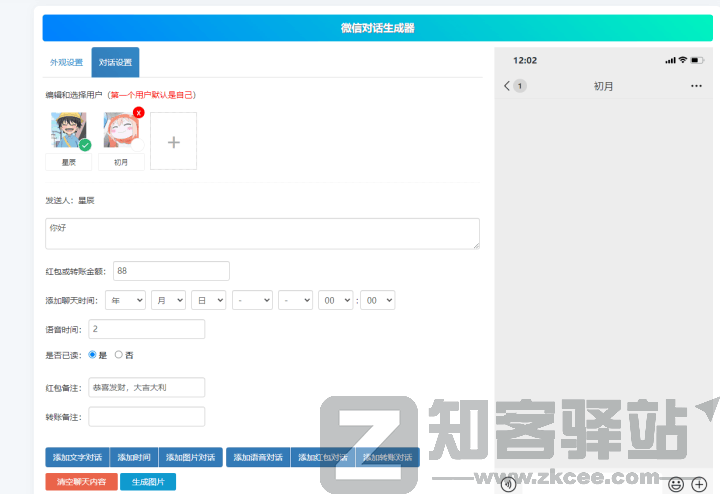The image size is (720, 494).
Task: Open the minute 00 dropdown after colon
Action: pos(378,300)
